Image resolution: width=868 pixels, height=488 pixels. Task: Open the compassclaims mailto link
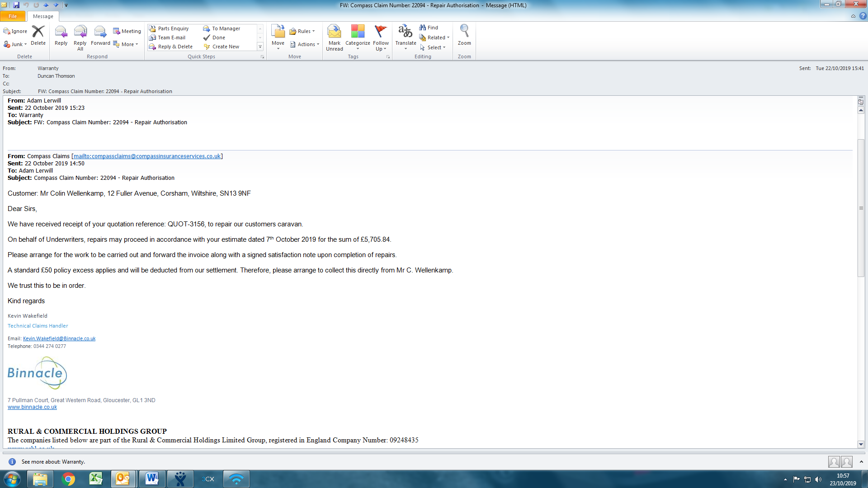(147, 156)
